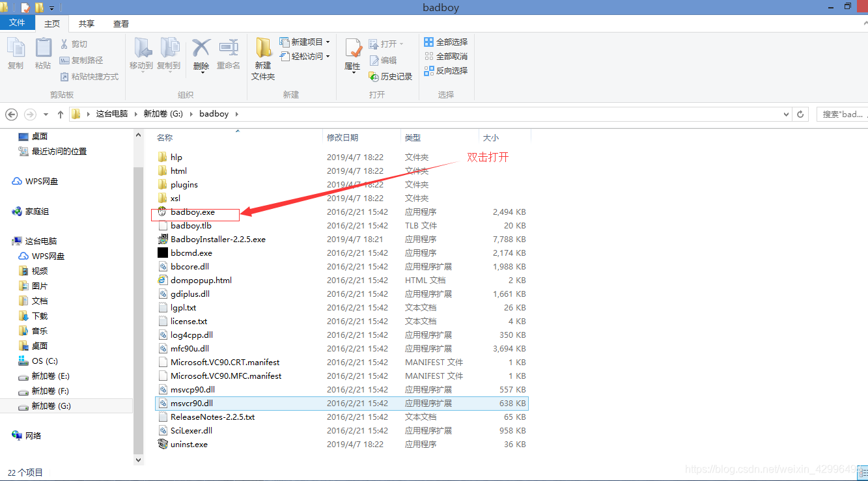Select the plugins folder

pos(178,184)
